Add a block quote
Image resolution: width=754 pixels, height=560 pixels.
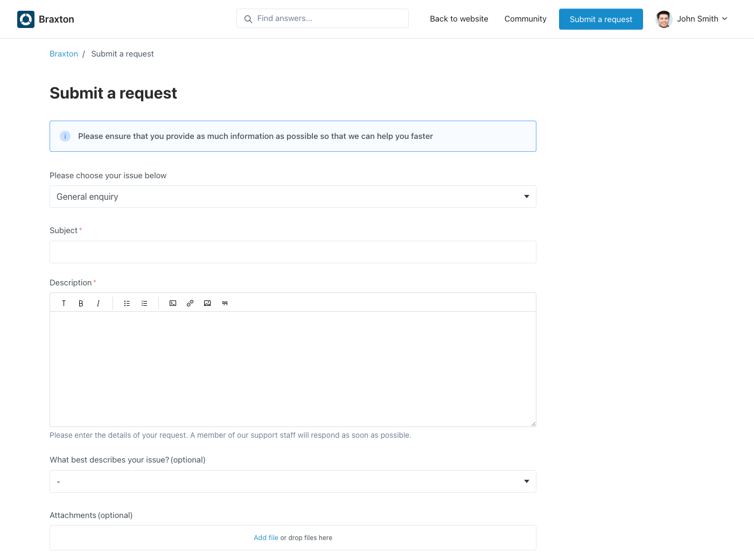[x=225, y=303]
